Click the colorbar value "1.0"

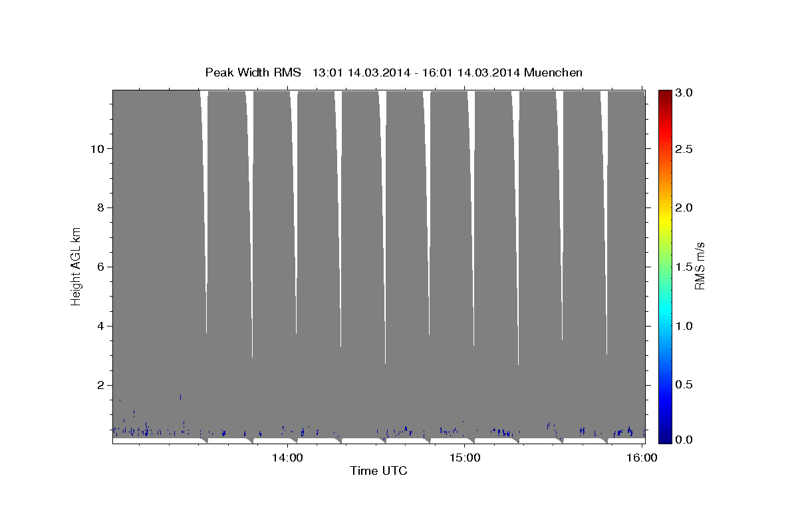(684, 326)
